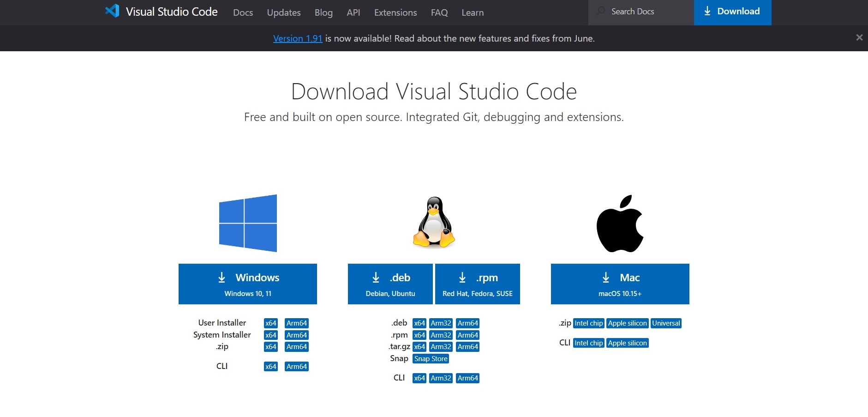Select System Installer x64 for Windows
The image size is (868, 417).
pos(271,335)
